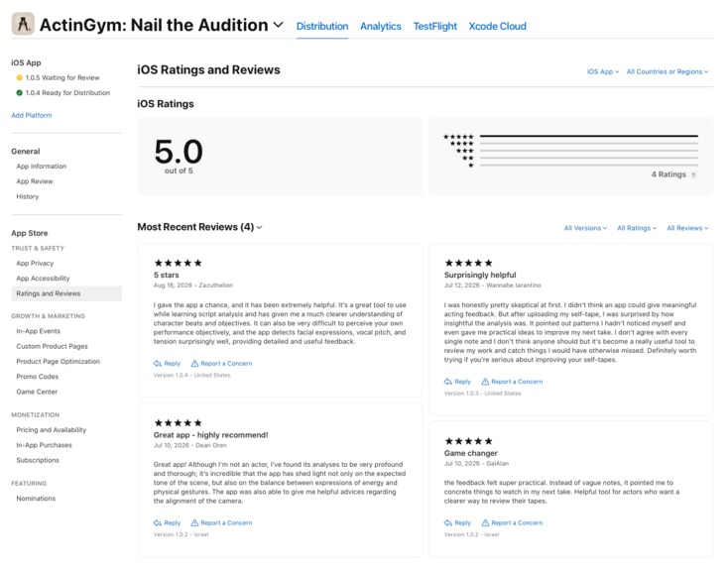Click the ActinGym app icon

coord(23,24)
